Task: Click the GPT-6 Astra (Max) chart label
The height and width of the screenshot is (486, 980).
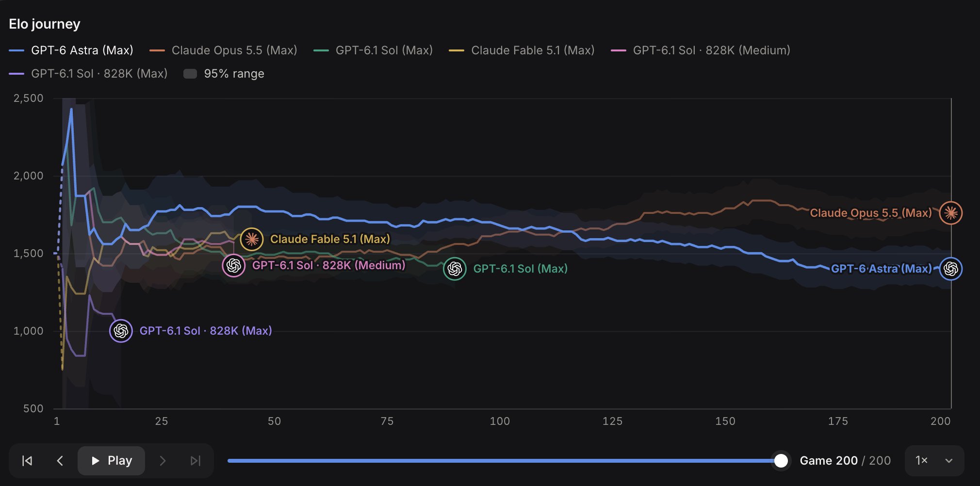Action: [882, 269]
